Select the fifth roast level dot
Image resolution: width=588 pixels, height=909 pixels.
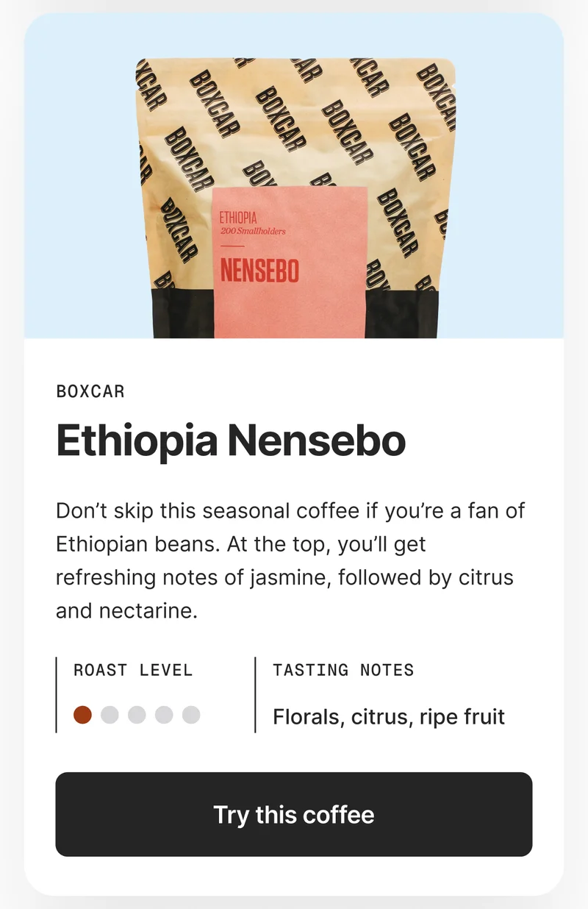190,713
